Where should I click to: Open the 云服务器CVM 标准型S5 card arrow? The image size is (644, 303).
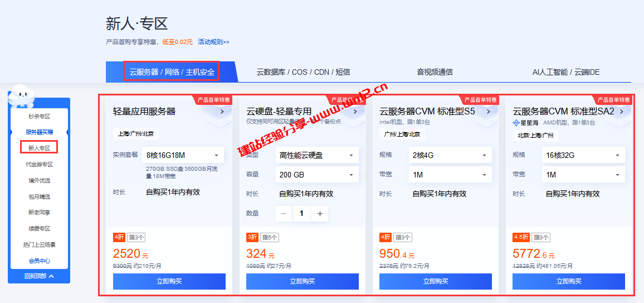coord(489,112)
